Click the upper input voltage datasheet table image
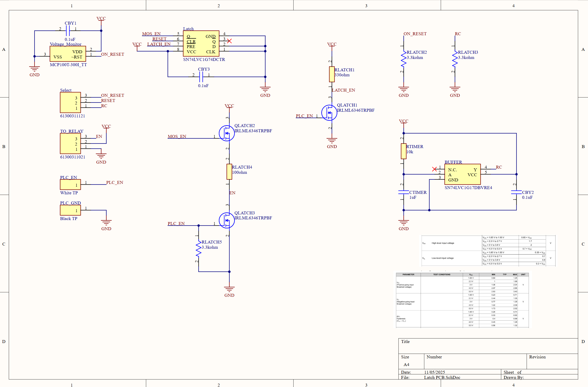The width and height of the screenshot is (588, 387). click(x=488, y=250)
